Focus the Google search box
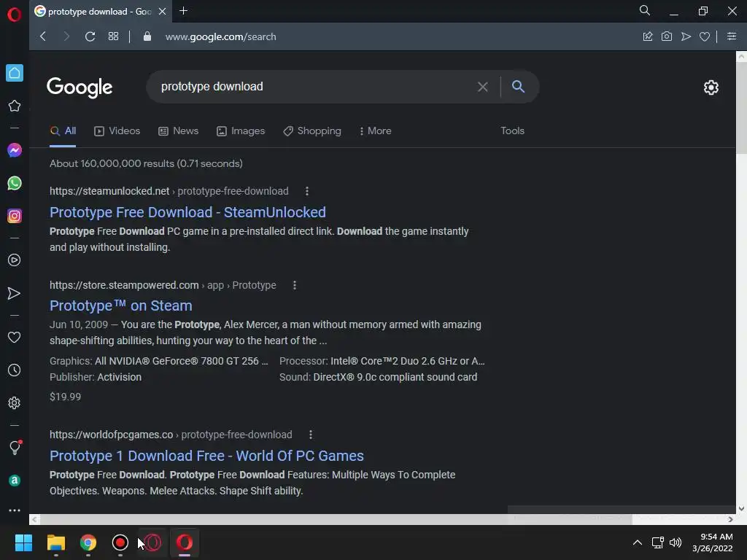Viewport: 747px width, 560px height. pos(314,87)
